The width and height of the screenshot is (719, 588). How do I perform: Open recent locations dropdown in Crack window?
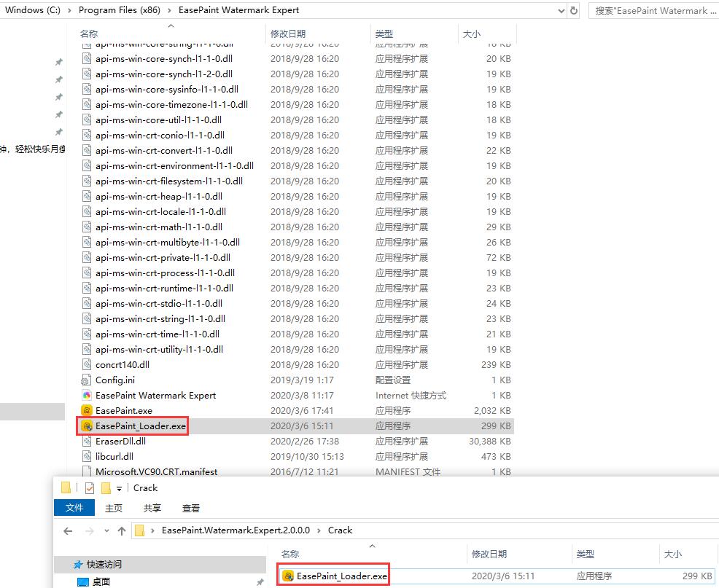point(106,530)
